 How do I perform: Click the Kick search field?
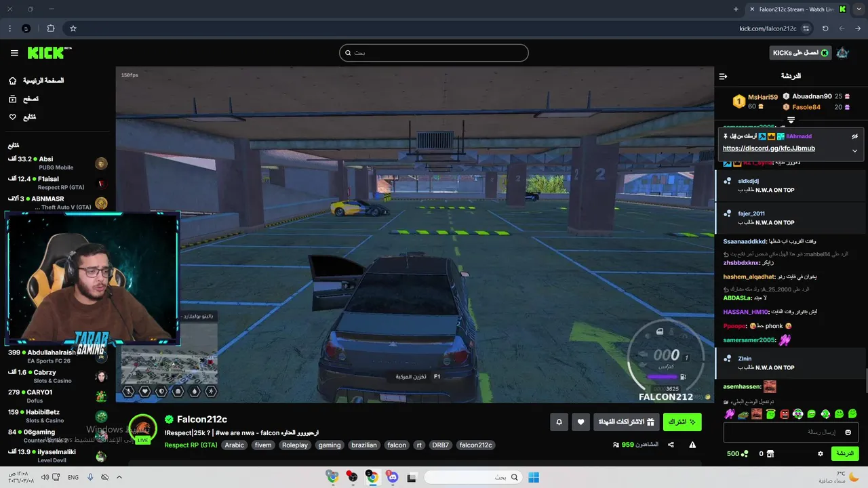[434, 53]
